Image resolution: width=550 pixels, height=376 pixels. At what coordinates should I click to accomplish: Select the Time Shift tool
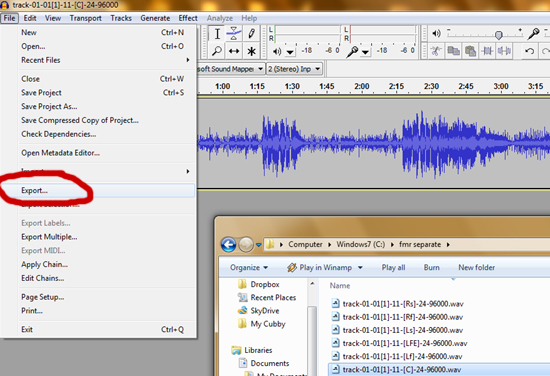234,51
